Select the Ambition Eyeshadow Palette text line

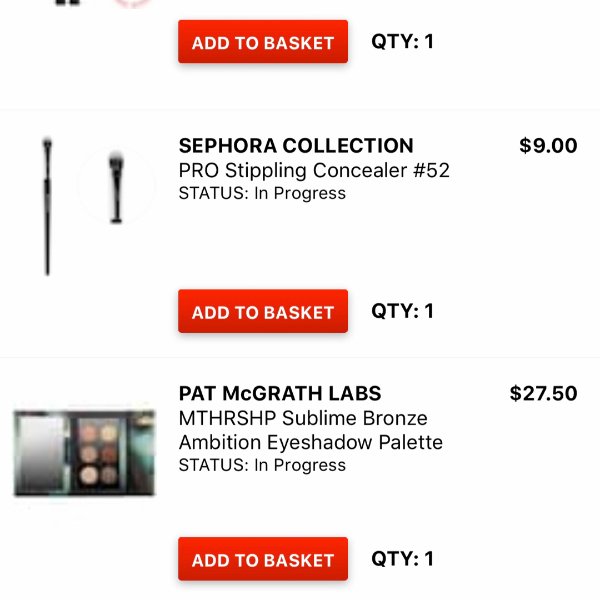310,442
